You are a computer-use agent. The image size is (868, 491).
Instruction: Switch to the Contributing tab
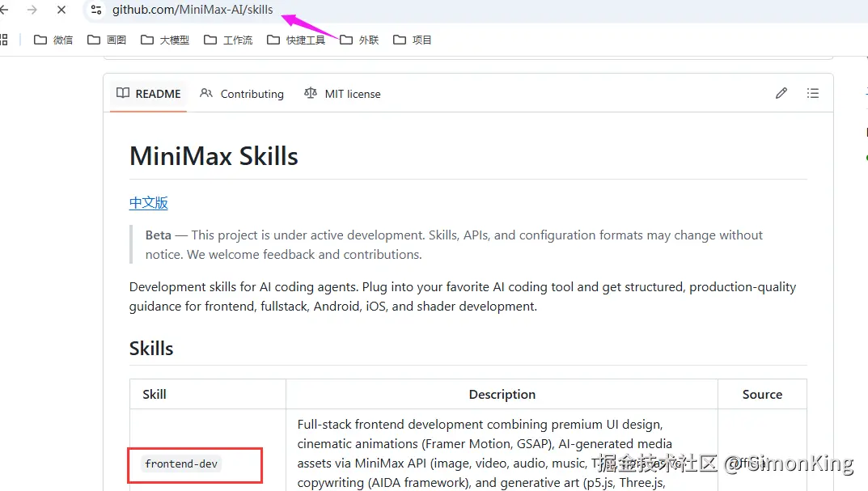[x=242, y=94]
